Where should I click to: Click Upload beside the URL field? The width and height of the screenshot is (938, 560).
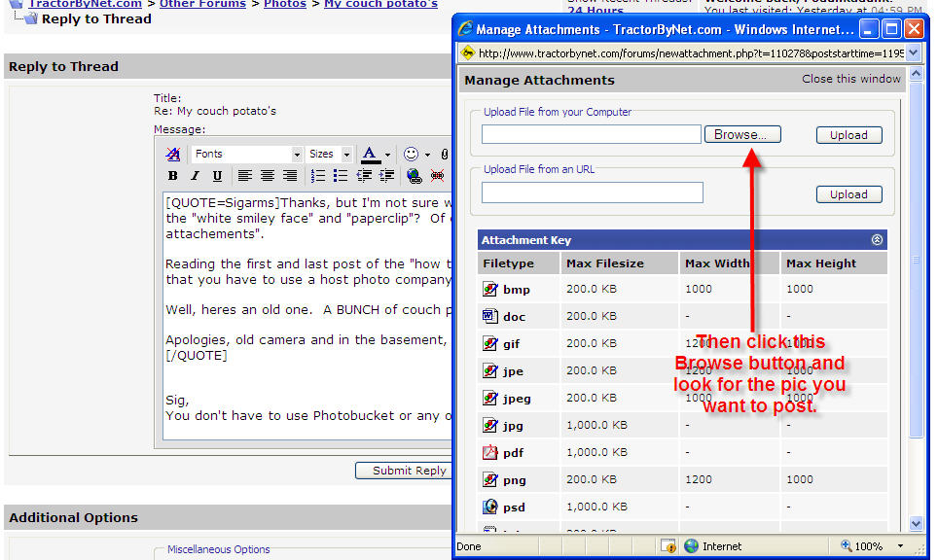tap(848, 194)
